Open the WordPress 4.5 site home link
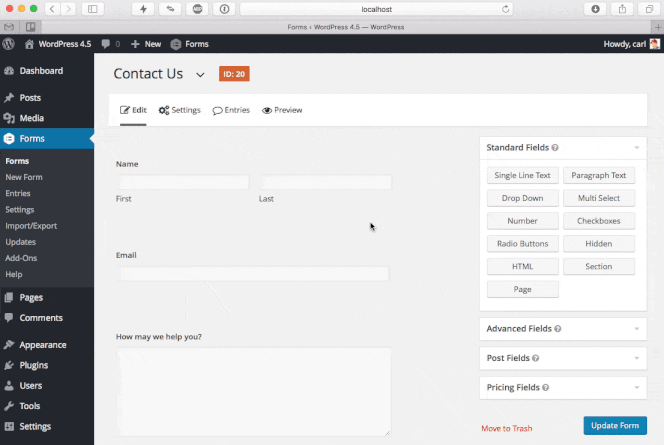664x445 pixels. 58,44
